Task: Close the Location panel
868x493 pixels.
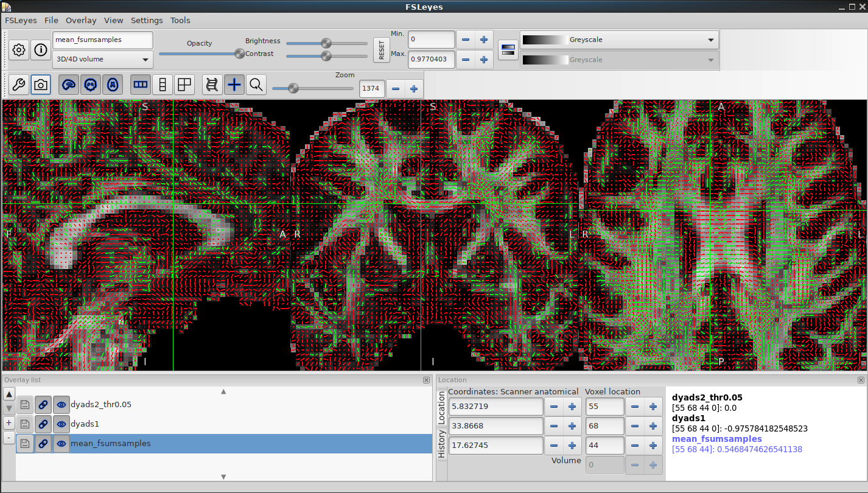Action: (x=861, y=380)
